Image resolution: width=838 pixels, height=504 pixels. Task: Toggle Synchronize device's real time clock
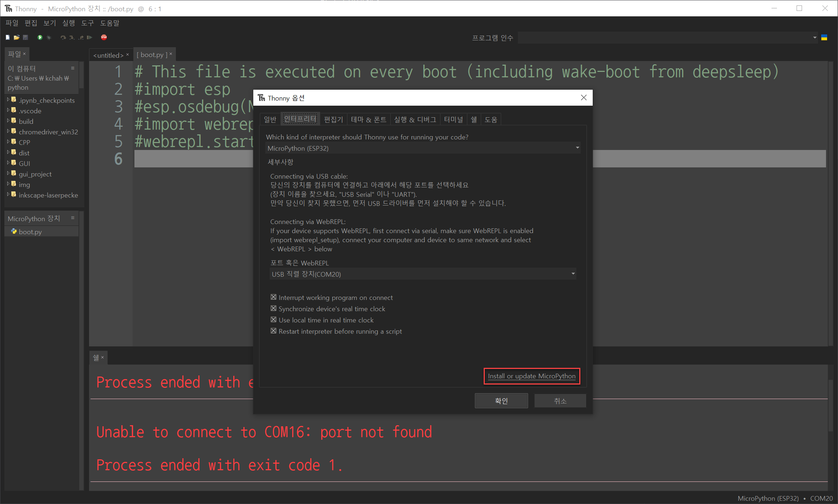point(273,309)
